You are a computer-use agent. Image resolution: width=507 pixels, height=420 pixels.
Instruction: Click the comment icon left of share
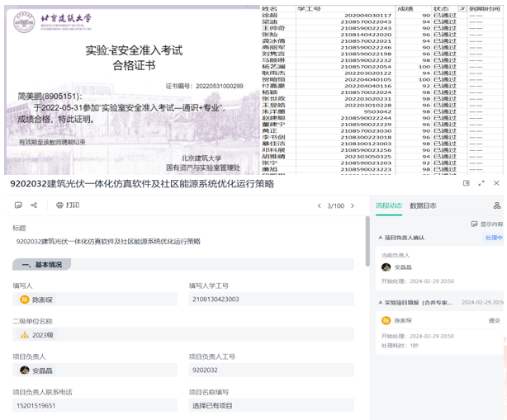pos(18,205)
